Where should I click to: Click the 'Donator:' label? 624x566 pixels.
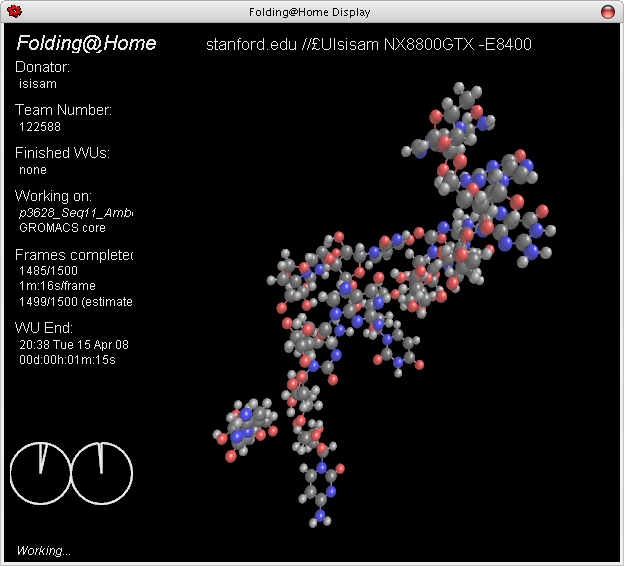[x=42, y=67]
